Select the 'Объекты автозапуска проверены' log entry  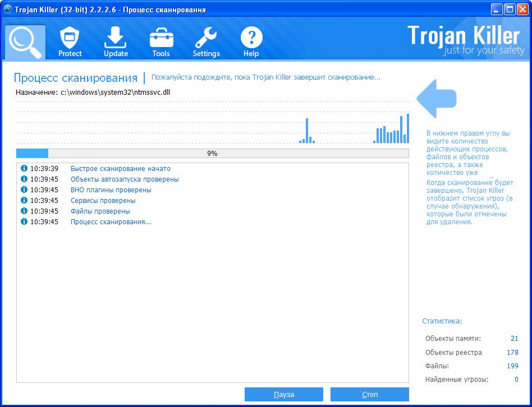[125, 179]
